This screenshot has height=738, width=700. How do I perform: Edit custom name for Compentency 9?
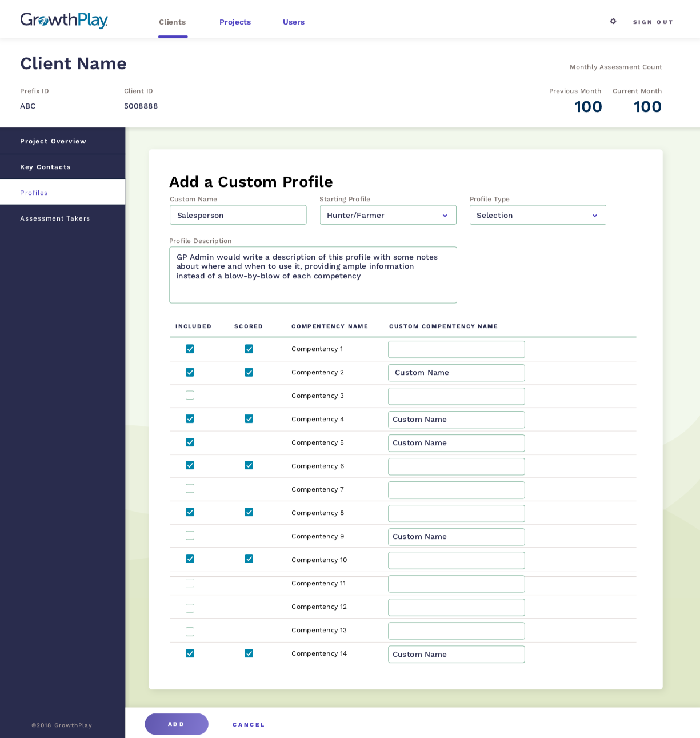click(457, 537)
